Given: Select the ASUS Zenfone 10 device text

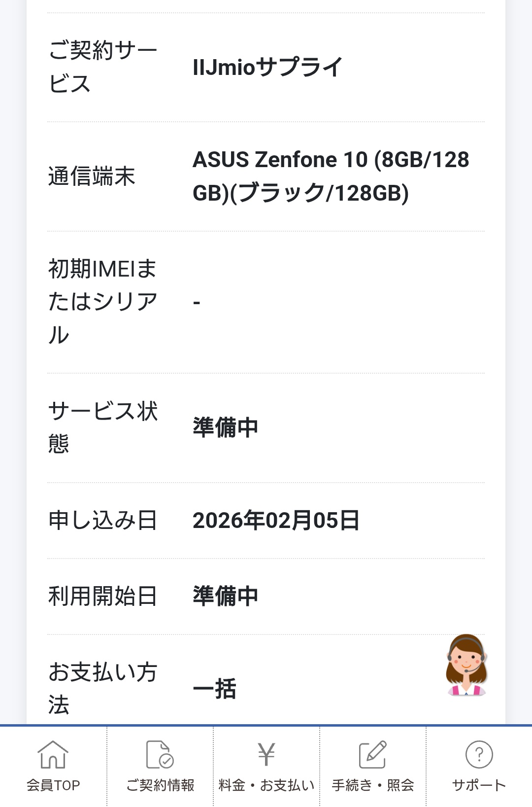Looking at the screenshot, I should (x=331, y=176).
